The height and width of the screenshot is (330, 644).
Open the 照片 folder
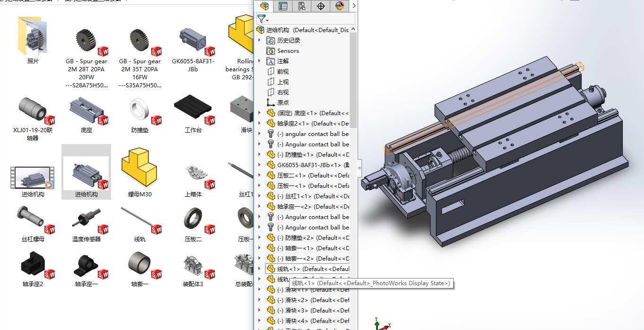[x=33, y=37]
